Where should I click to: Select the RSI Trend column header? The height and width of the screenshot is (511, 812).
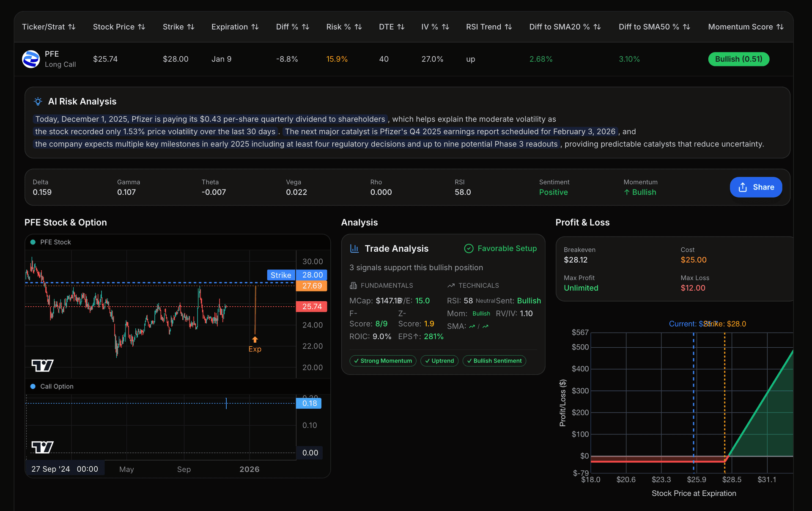[488, 26]
